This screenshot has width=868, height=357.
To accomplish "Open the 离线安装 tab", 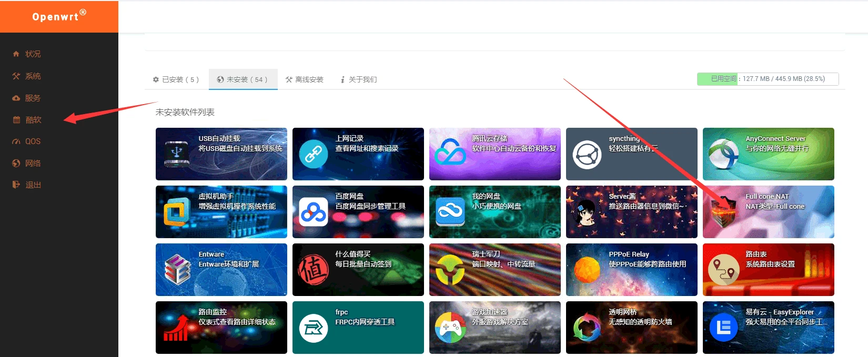I will 305,79.
